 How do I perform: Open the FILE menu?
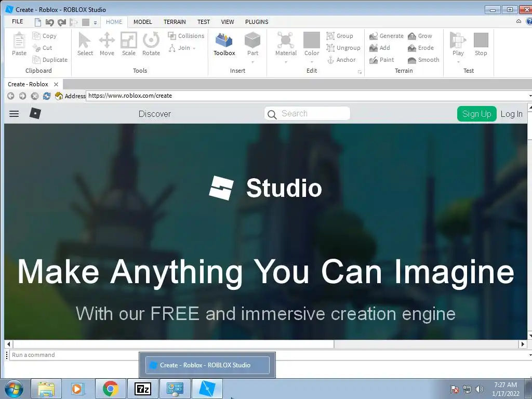[x=18, y=22]
